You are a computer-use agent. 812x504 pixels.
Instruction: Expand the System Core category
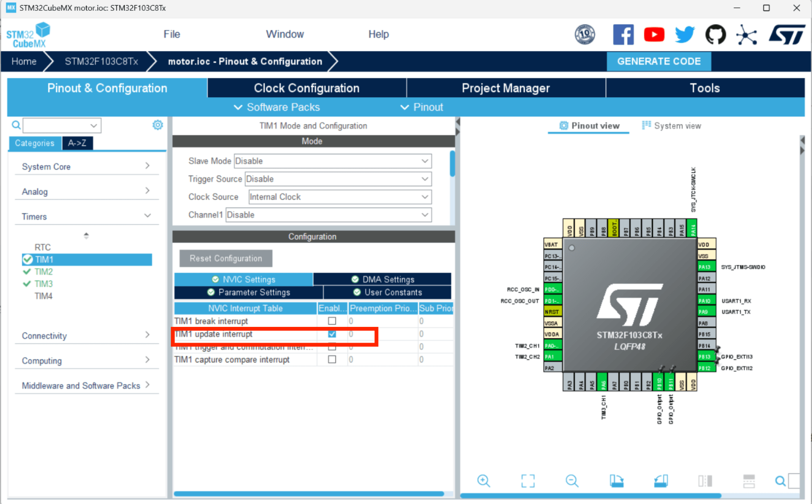coord(87,166)
